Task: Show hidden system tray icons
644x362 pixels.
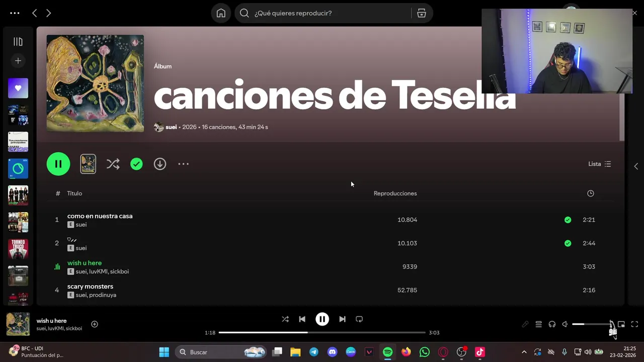Action: (524, 352)
